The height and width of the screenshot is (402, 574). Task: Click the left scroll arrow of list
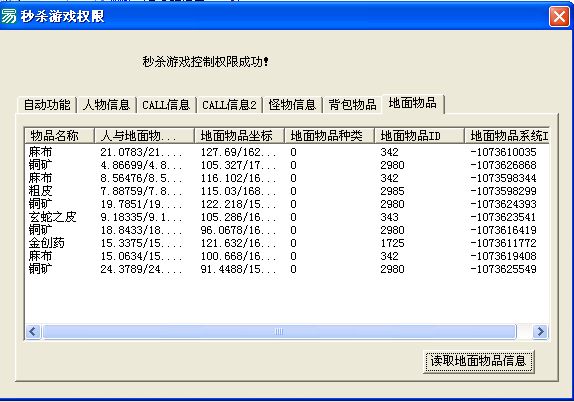[x=33, y=332]
